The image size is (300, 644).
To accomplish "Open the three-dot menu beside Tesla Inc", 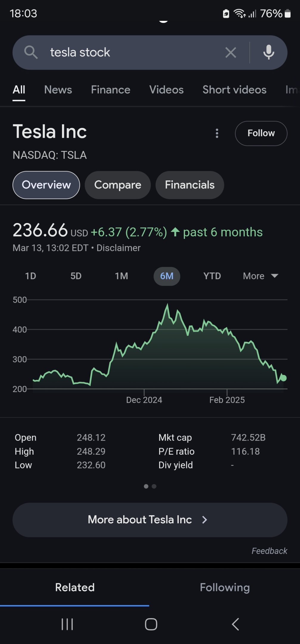I will point(217,133).
